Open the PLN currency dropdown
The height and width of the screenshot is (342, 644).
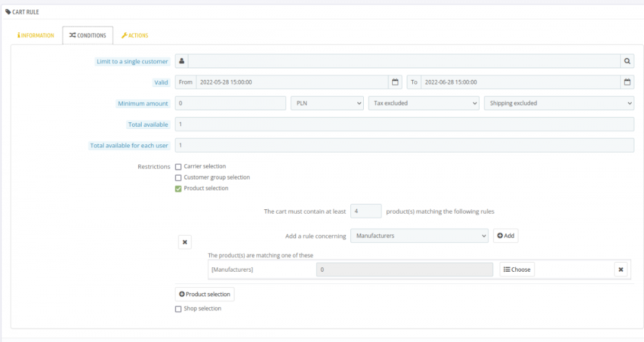coord(327,103)
